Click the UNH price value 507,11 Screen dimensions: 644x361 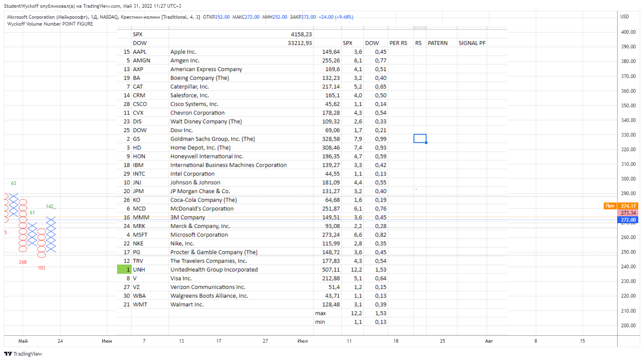(331, 270)
